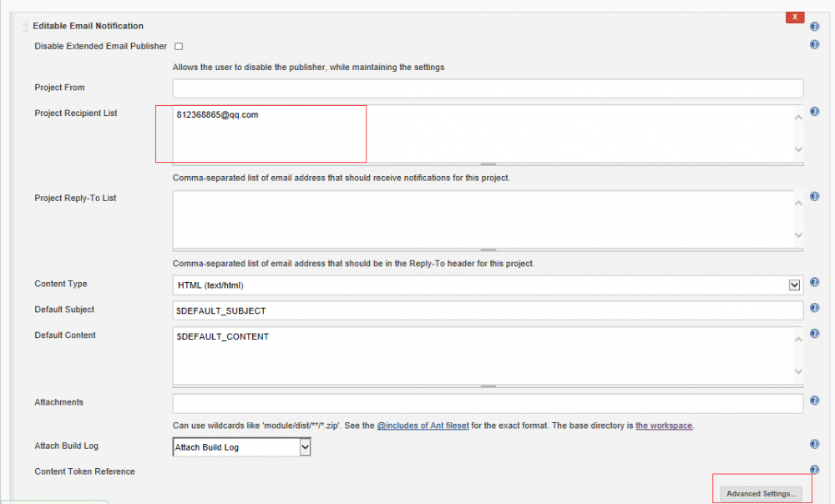Delete the email notification with red X
This screenshot has height=504, width=835.
coord(795,17)
